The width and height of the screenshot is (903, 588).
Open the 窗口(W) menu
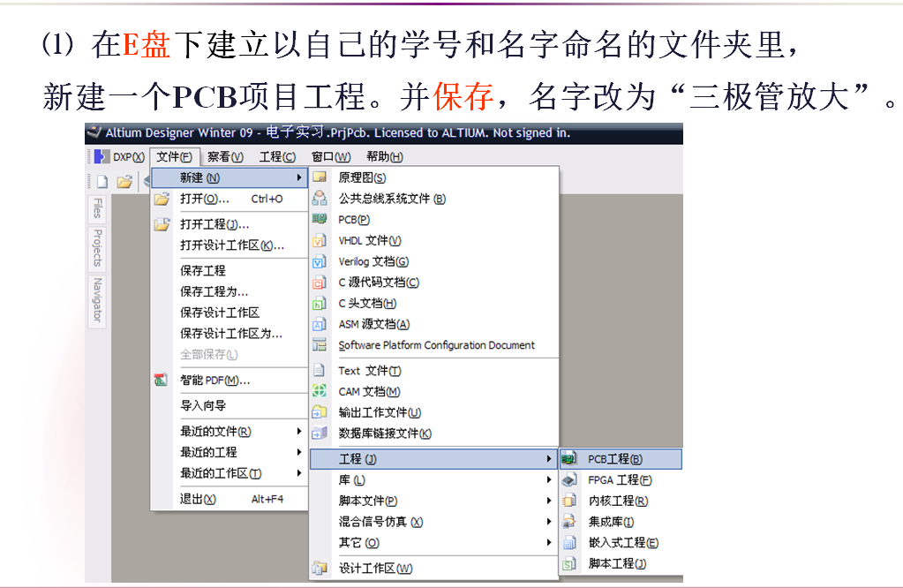tap(331, 156)
